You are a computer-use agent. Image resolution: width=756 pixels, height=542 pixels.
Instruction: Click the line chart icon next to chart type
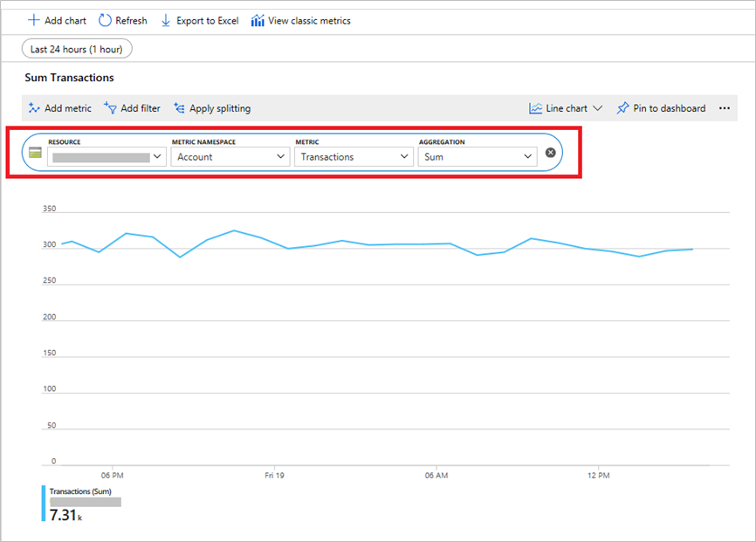[x=534, y=108]
